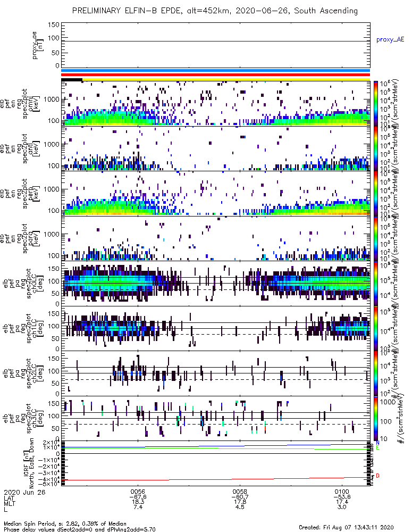
Task: Click the '0056' time tick label
Action: pyautogui.click(x=138, y=492)
